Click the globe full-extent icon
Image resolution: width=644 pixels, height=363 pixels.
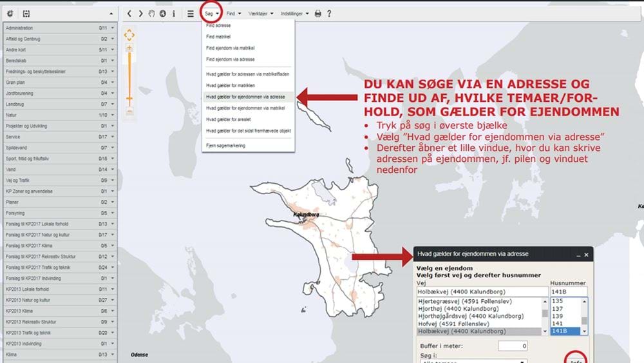click(x=162, y=14)
